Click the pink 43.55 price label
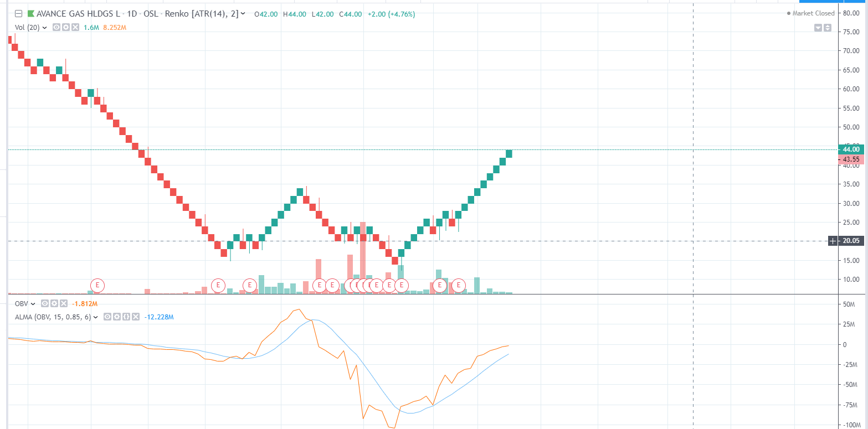The width and height of the screenshot is (868, 429). pyautogui.click(x=850, y=159)
